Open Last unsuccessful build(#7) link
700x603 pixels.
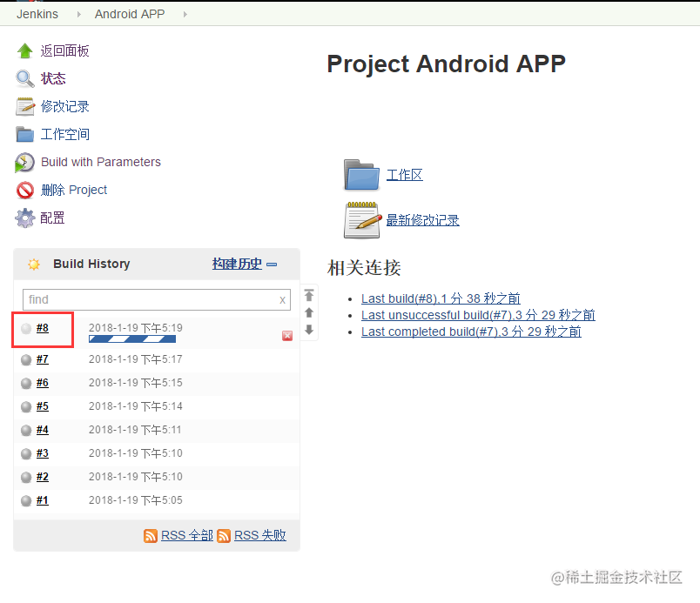[x=478, y=315]
